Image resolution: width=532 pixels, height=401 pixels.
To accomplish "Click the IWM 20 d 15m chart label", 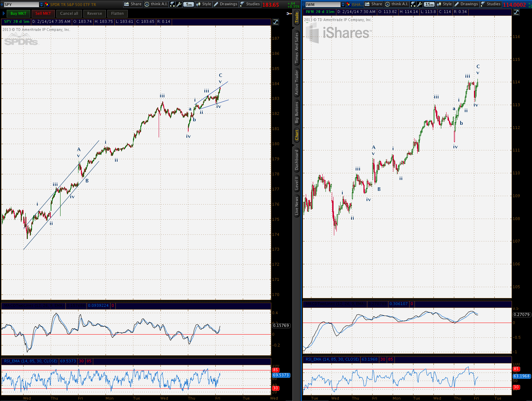I will pos(320,12).
